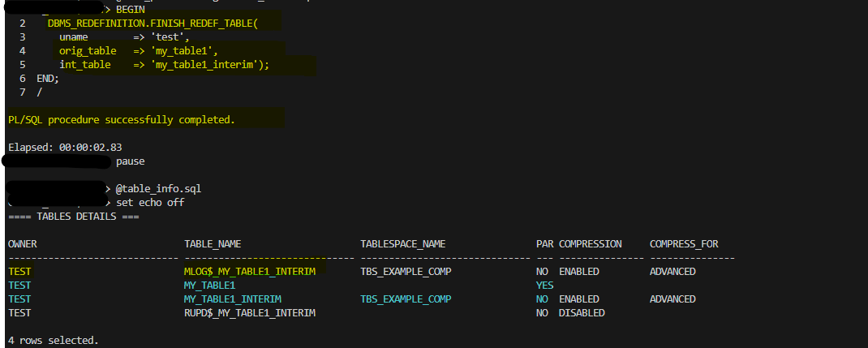Click the END; statement on line 6

48,78
